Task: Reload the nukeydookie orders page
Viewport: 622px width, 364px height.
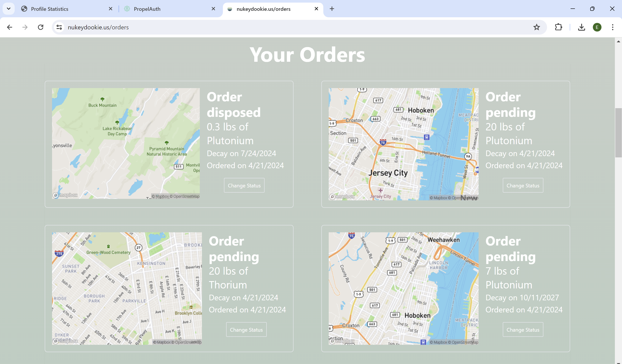Action: (41, 27)
